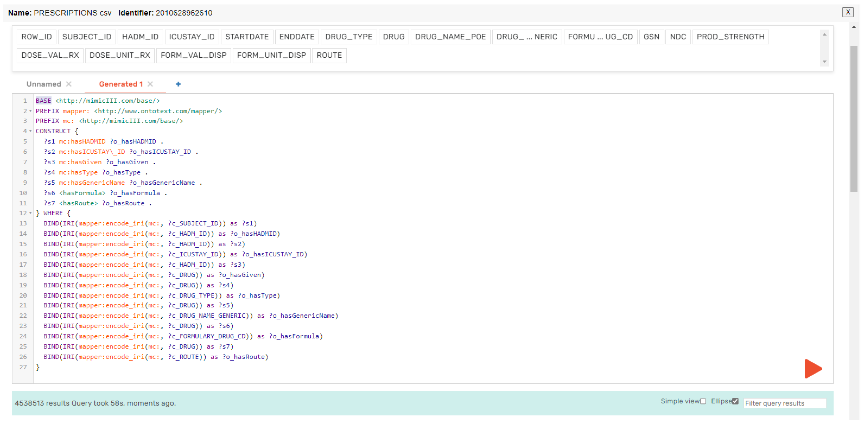Collapse the CONSTRUCT block fold arrow on line 4

pyautogui.click(x=30, y=131)
